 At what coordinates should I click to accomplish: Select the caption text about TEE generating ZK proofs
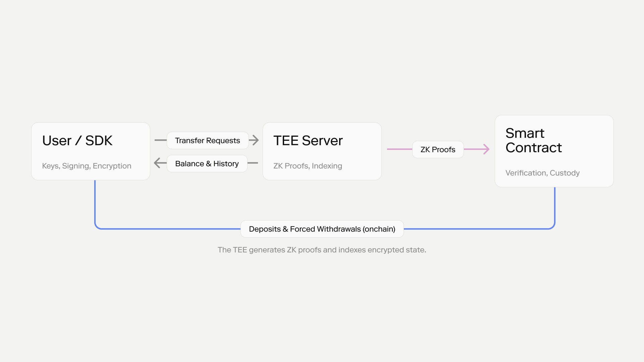click(322, 250)
